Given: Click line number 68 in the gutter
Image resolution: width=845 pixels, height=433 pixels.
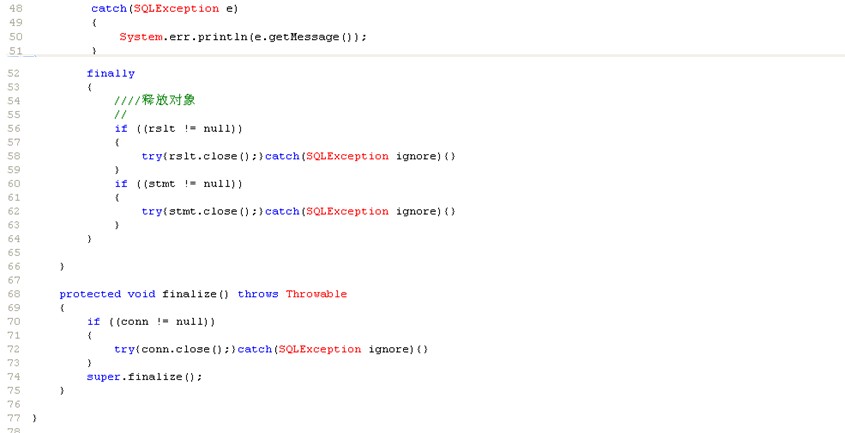Looking at the screenshot, I should [x=14, y=294].
